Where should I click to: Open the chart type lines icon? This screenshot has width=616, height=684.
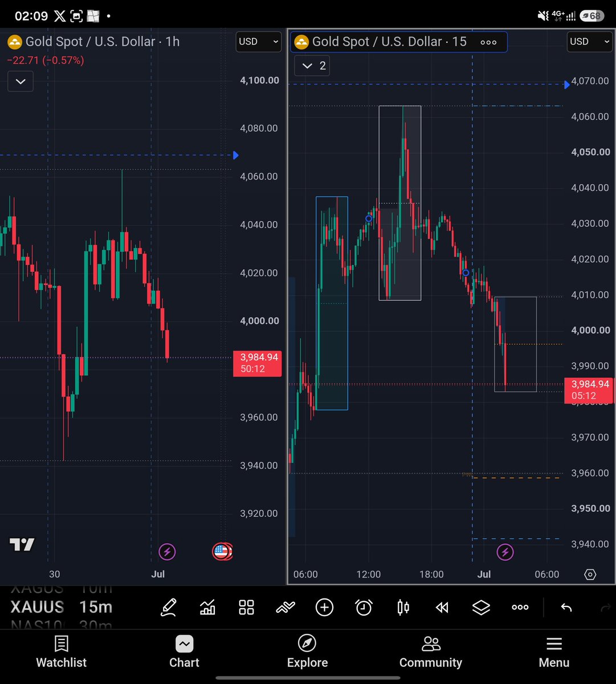click(285, 608)
